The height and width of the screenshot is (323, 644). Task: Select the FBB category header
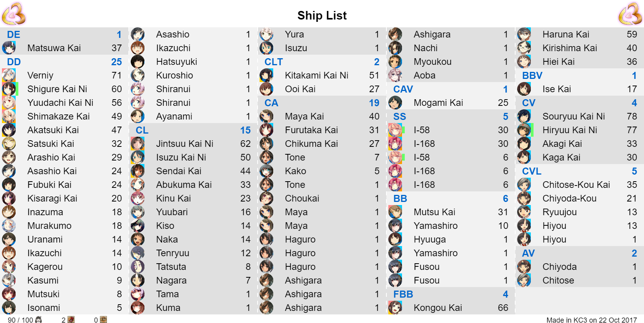tap(451, 294)
